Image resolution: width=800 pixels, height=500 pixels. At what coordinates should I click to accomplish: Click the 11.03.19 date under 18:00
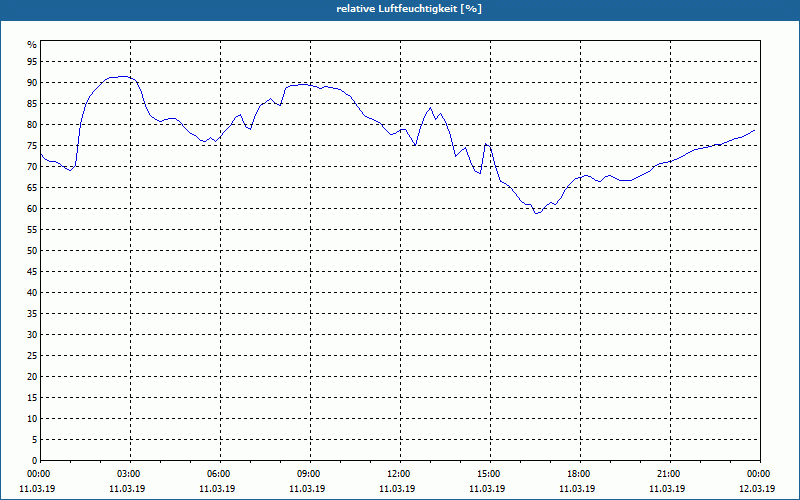coord(577,489)
